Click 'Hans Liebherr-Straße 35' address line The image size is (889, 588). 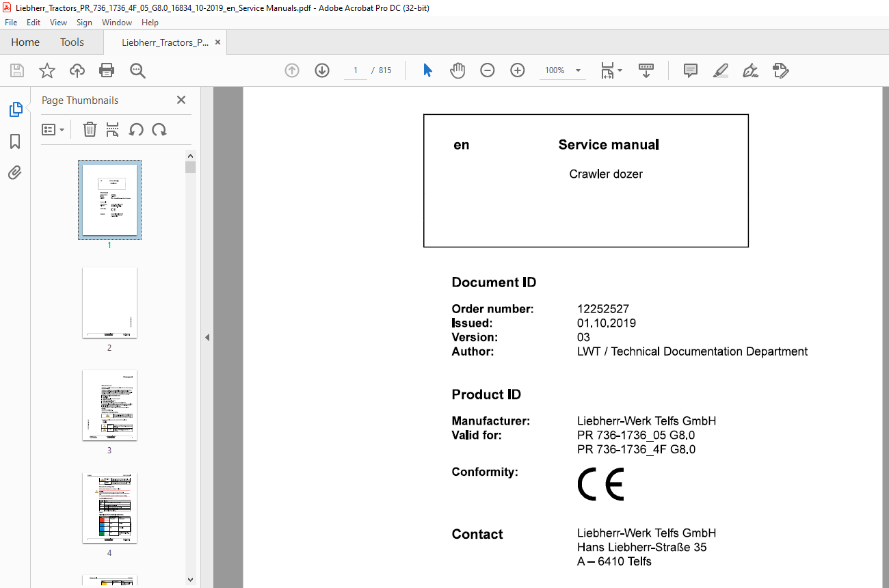(x=642, y=548)
